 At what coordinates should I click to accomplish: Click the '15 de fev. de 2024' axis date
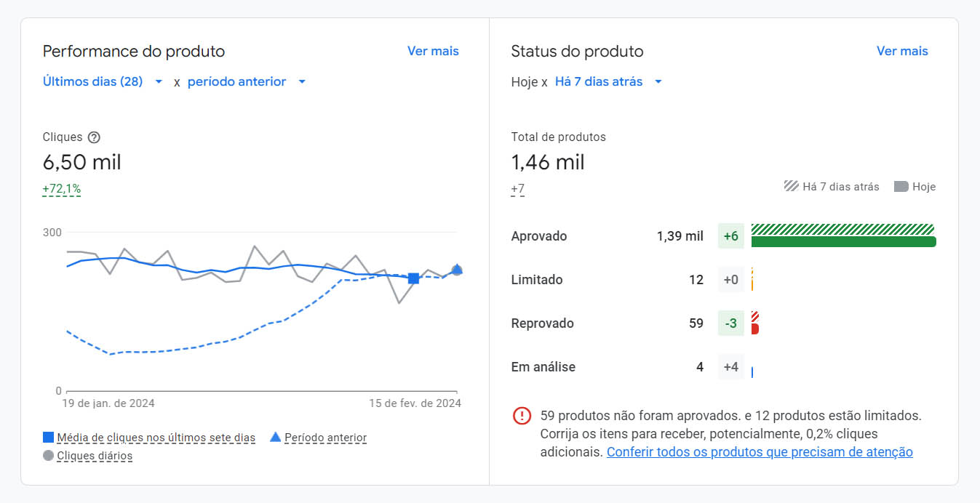click(415, 403)
